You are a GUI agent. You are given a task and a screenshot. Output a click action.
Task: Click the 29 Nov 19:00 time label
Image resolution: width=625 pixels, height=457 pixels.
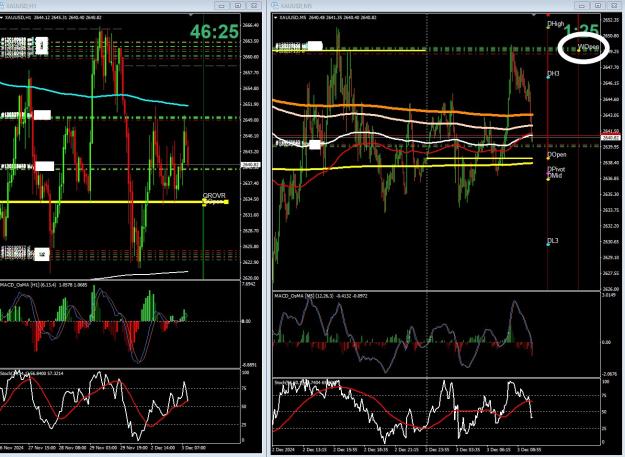(x=134, y=448)
